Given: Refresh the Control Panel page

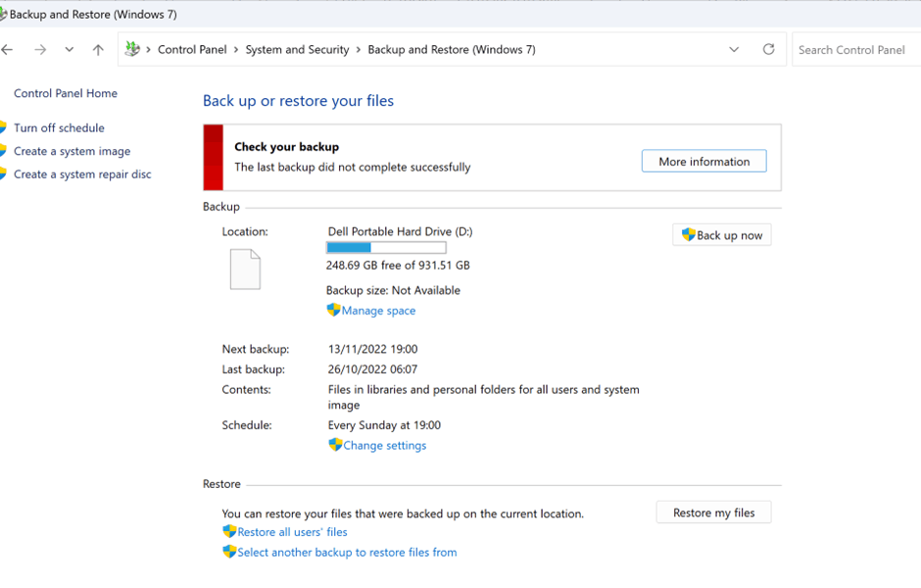Looking at the screenshot, I should [x=768, y=49].
